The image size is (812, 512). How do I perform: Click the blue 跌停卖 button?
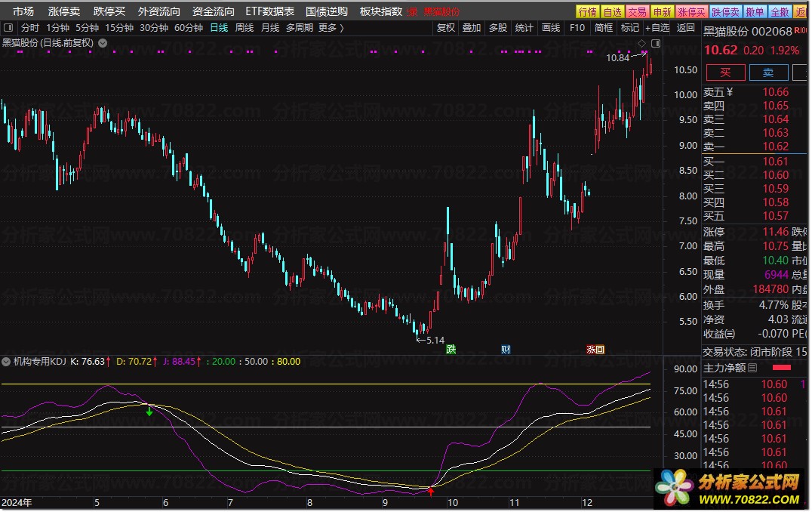[x=725, y=12]
